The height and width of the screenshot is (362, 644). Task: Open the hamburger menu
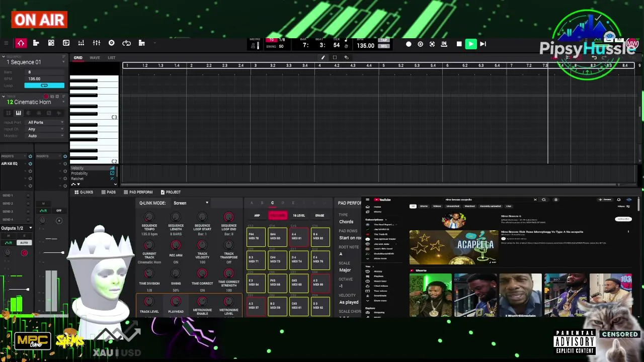click(x=6, y=43)
